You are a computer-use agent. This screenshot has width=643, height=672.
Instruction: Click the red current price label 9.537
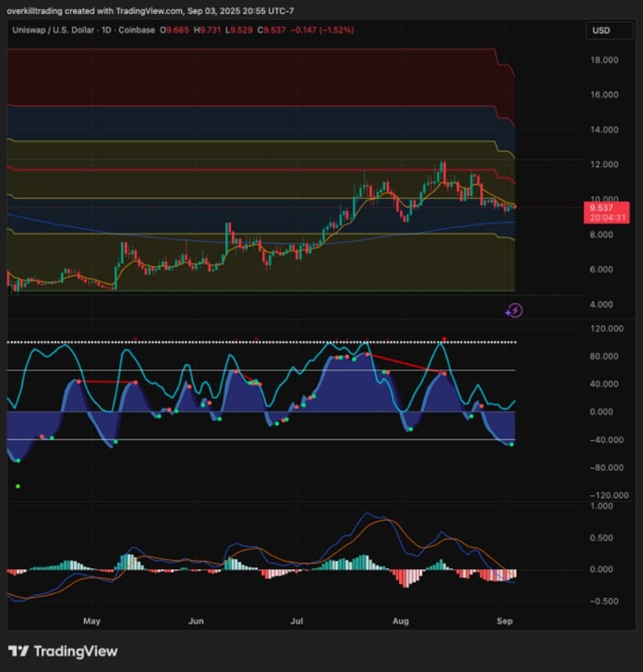click(601, 208)
